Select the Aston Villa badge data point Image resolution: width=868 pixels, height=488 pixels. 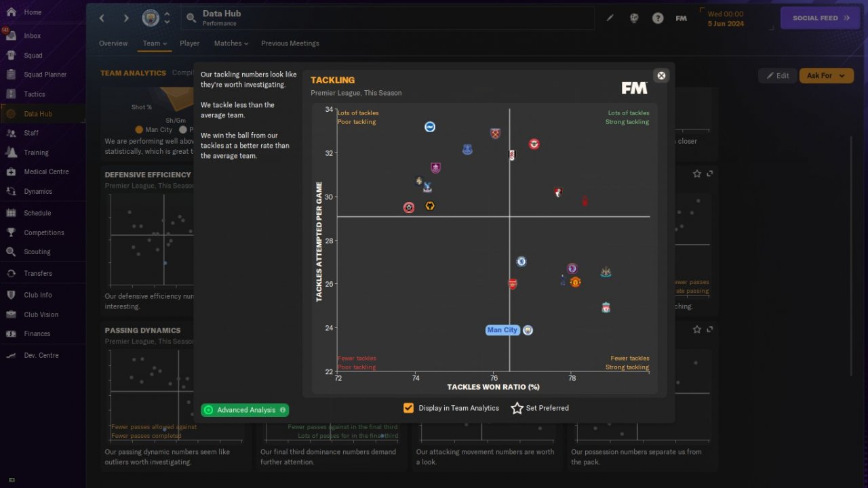point(572,268)
